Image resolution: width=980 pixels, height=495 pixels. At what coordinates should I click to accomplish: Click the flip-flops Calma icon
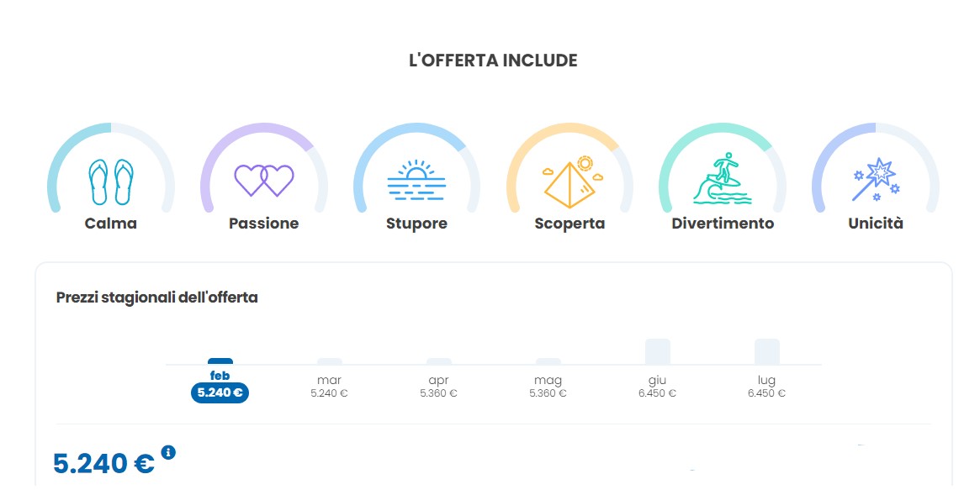[x=111, y=182]
